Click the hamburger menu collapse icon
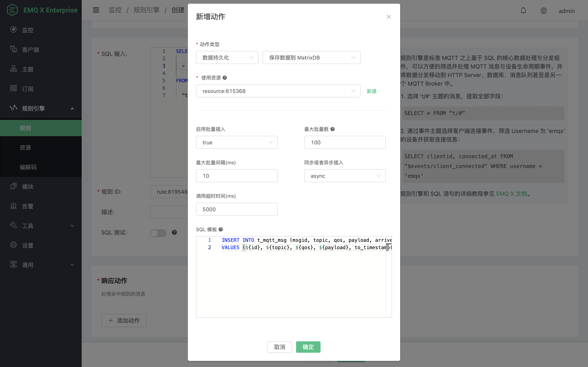The width and height of the screenshot is (588, 367). [x=96, y=10]
